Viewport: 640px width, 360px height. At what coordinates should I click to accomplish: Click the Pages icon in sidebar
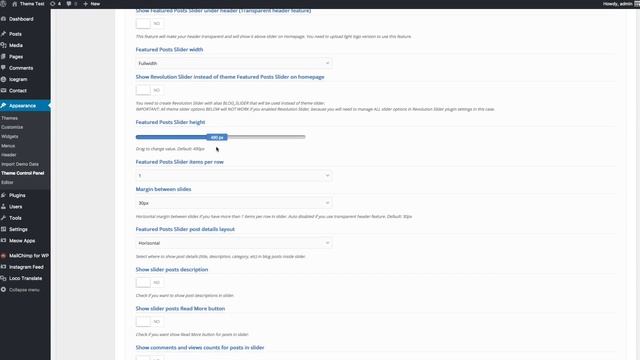pyautogui.click(x=4, y=57)
